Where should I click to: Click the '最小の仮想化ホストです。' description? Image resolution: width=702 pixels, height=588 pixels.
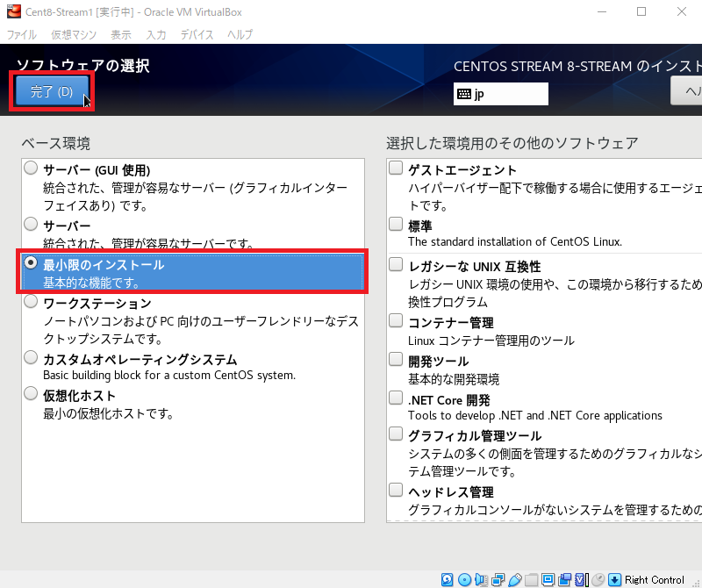click(108, 414)
